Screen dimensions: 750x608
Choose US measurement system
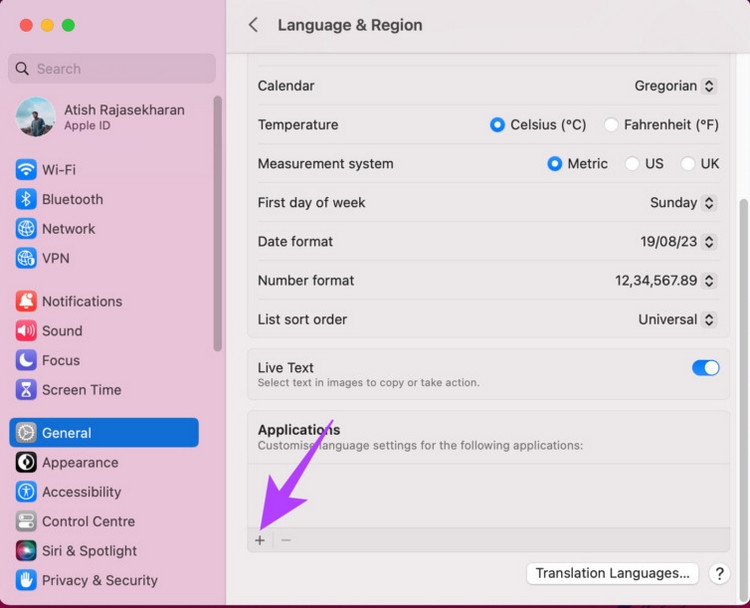coord(632,164)
